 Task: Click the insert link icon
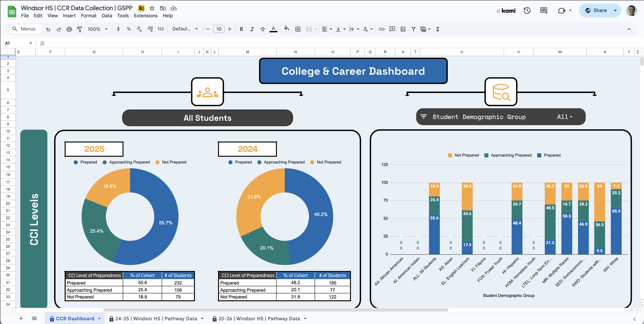pyautogui.click(x=382, y=29)
